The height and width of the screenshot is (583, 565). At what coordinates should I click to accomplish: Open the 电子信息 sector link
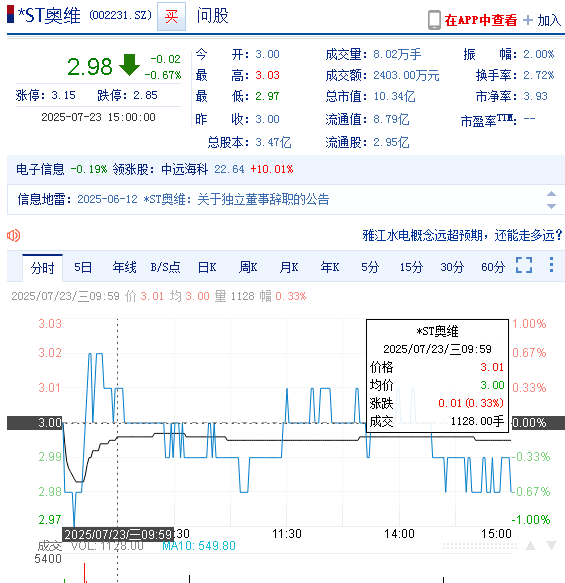click(40, 170)
